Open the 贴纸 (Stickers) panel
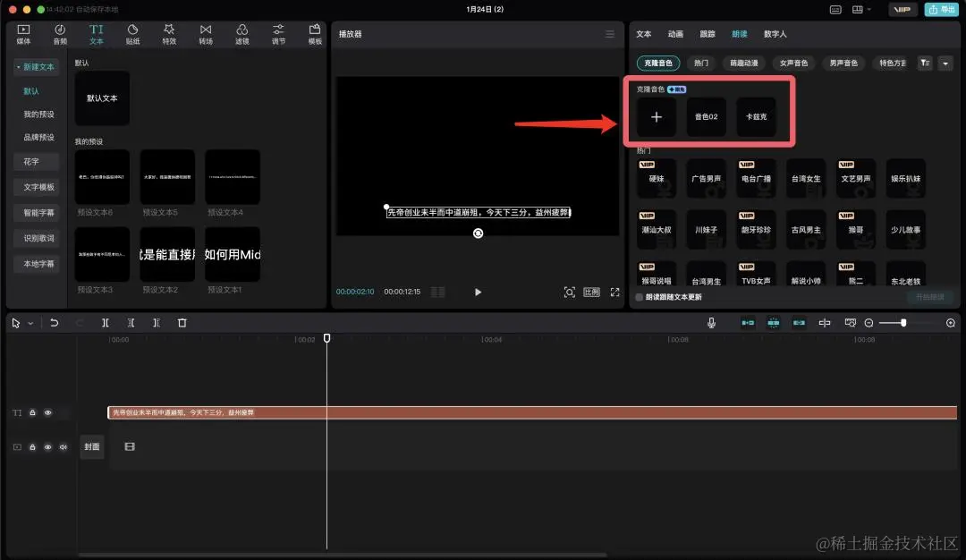The height and width of the screenshot is (560, 966). 132,35
